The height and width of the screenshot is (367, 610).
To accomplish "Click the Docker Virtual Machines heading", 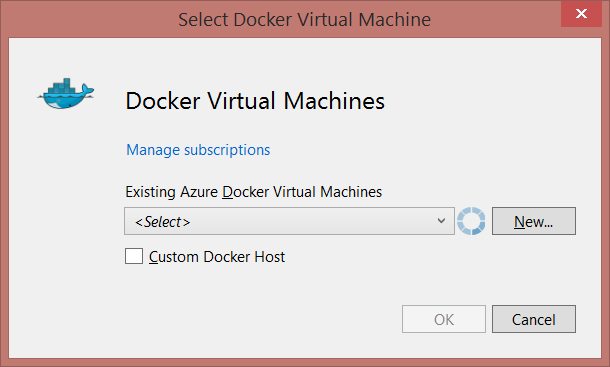I will (x=255, y=101).
